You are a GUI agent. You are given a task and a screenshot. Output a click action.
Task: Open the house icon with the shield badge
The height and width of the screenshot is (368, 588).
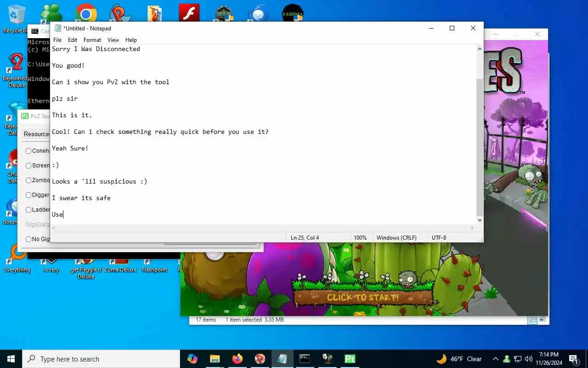click(224, 13)
